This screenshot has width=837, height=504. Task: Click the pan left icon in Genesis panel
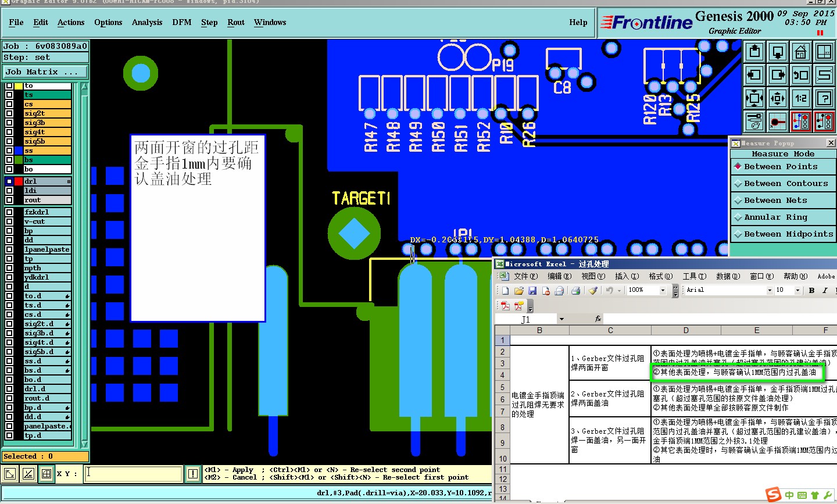754,75
